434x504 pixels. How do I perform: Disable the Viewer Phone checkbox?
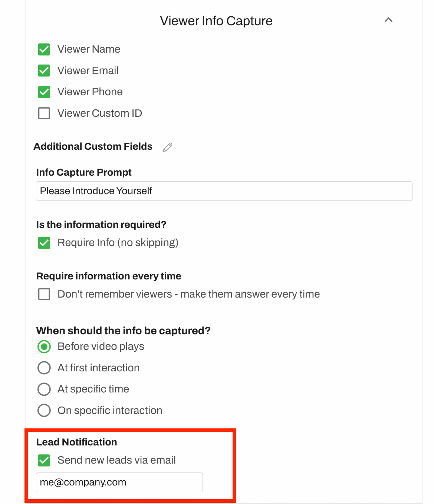(x=44, y=92)
